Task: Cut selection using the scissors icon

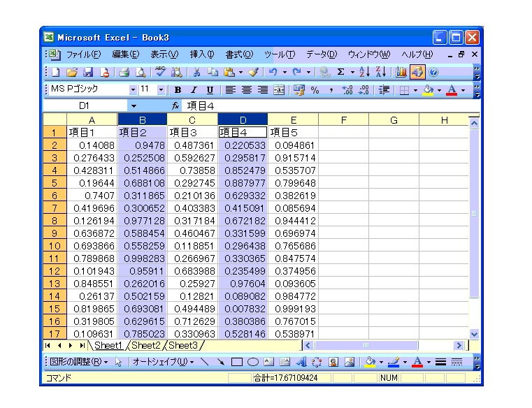Action: coord(196,72)
